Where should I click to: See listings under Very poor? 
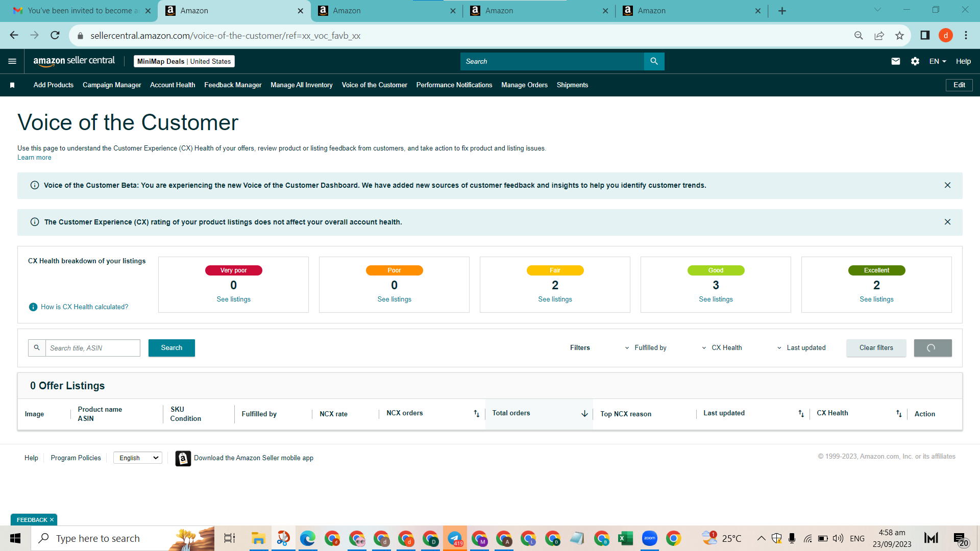(x=234, y=299)
